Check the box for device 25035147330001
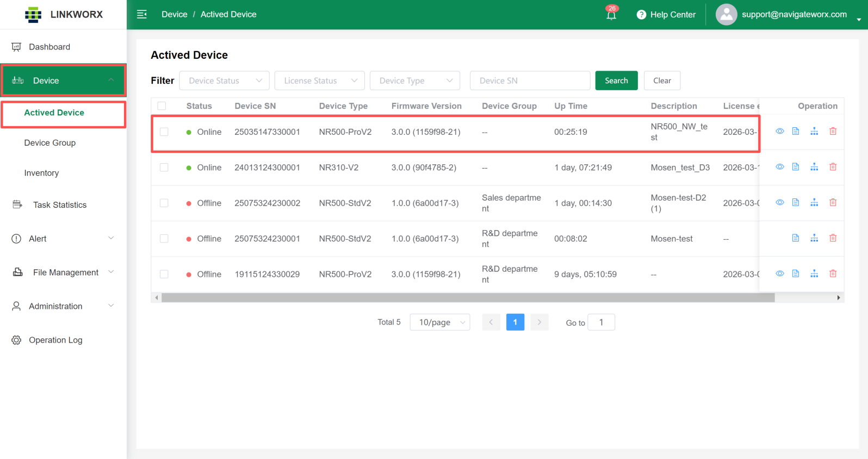This screenshot has height=459, width=868. pyautogui.click(x=164, y=132)
